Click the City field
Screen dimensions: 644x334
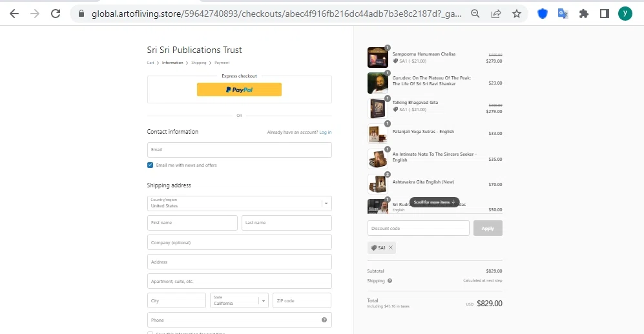176,300
